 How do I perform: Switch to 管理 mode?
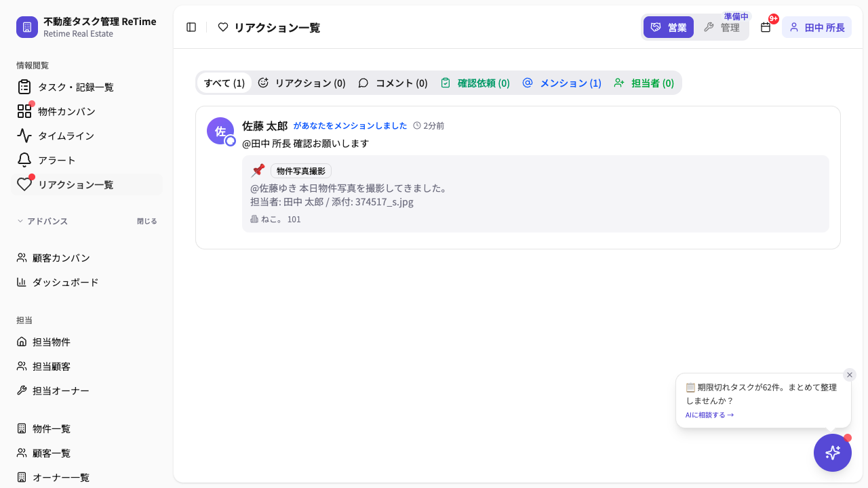click(x=722, y=27)
